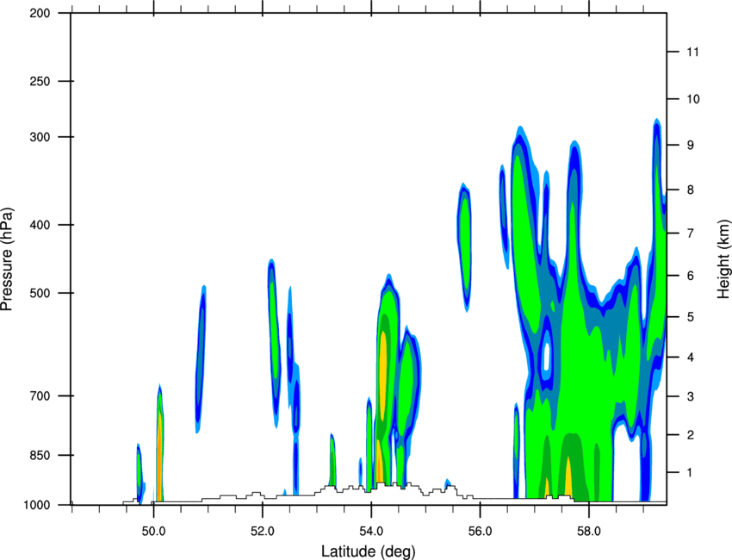Click the orange column near 50.1 latitude
This screenshot has height=560, width=732.
(159, 456)
